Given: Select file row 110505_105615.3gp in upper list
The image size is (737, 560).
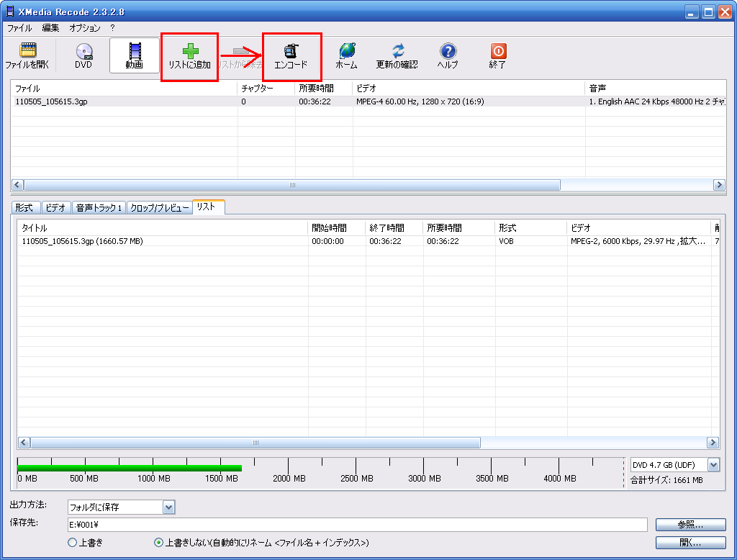Looking at the screenshot, I should (x=368, y=101).
